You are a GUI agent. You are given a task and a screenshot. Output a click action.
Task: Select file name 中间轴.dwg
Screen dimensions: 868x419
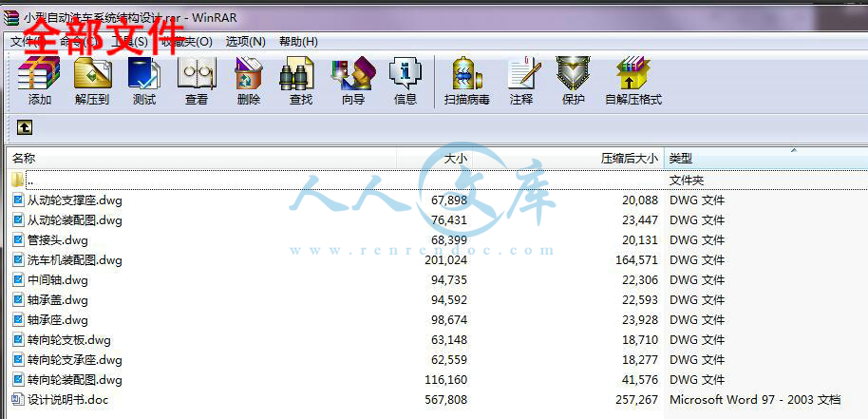pos(58,279)
